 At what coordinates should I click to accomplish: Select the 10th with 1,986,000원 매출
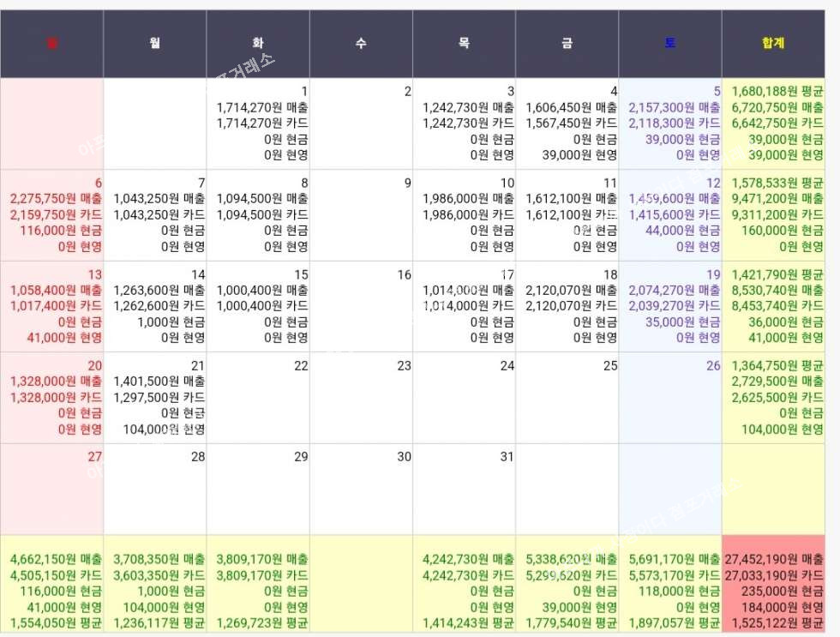coord(464,214)
